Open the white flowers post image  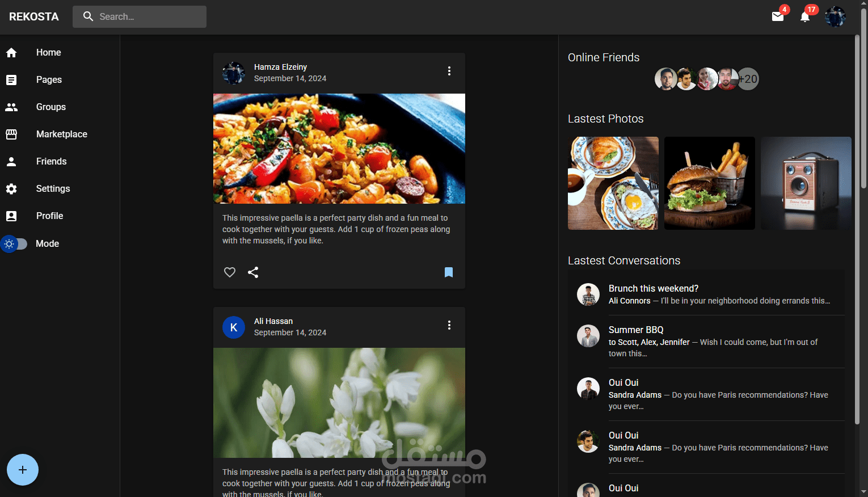339,403
